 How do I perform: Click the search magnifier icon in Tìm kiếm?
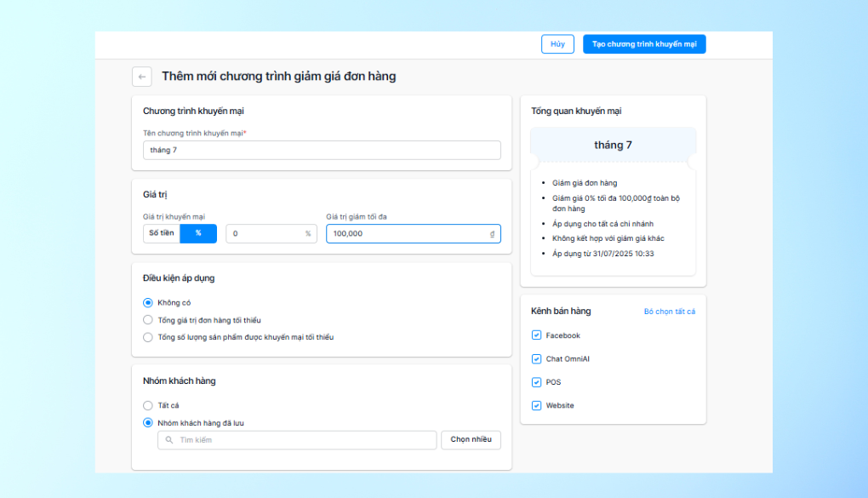click(169, 440)
